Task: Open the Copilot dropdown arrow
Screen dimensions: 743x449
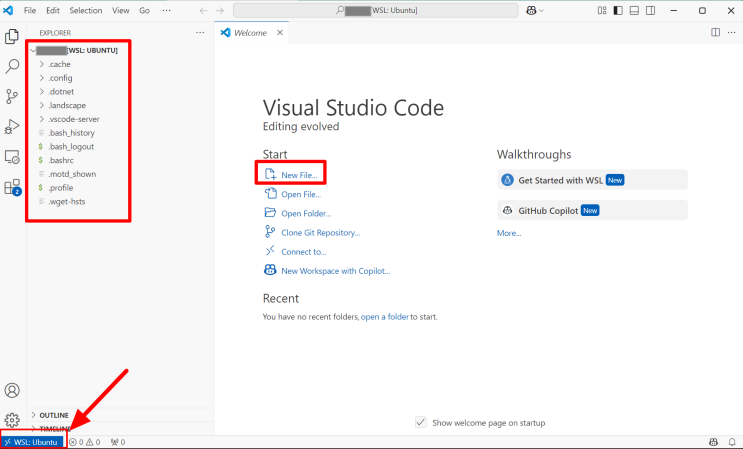Action: (x=541, y=10)
